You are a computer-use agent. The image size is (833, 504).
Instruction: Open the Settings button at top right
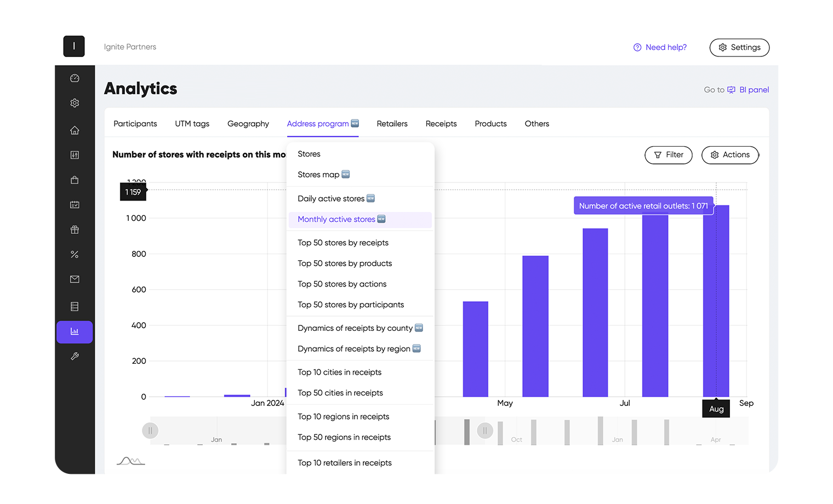(739, 47)
